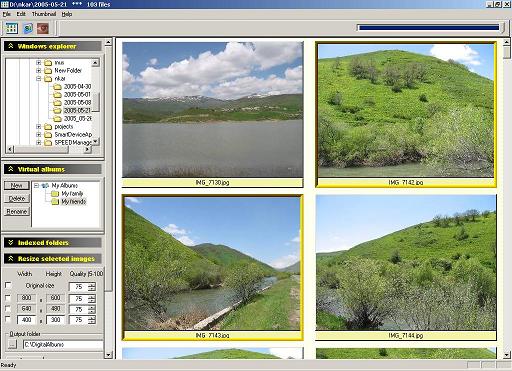512x371 pixels.
Task: Tick the 800 x 600 resize checkbox
Action: 8,297
